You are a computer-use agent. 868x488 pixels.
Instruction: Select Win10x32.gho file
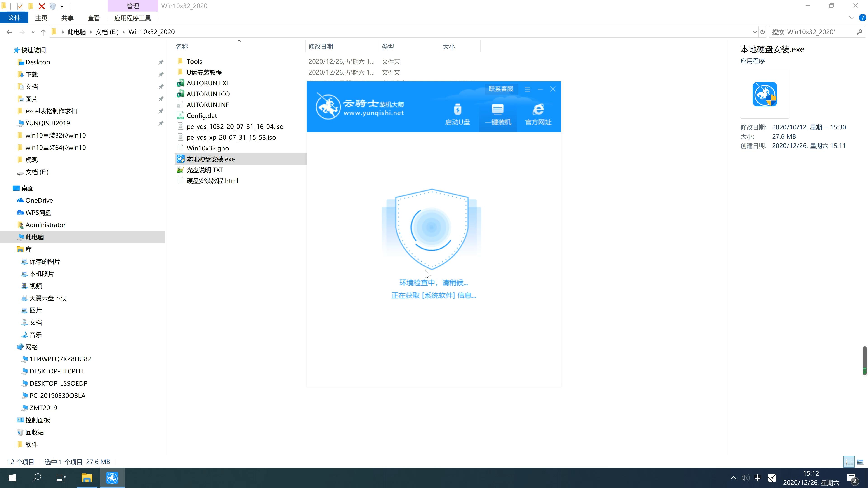208,148
